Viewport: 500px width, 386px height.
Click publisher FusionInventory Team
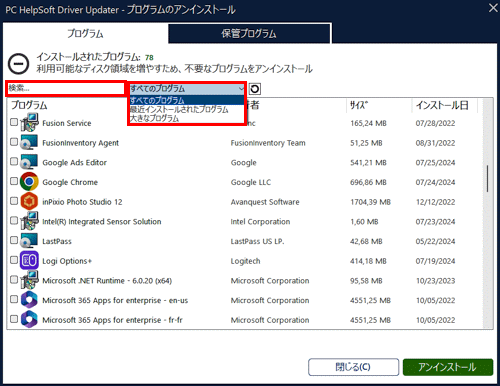268,143
